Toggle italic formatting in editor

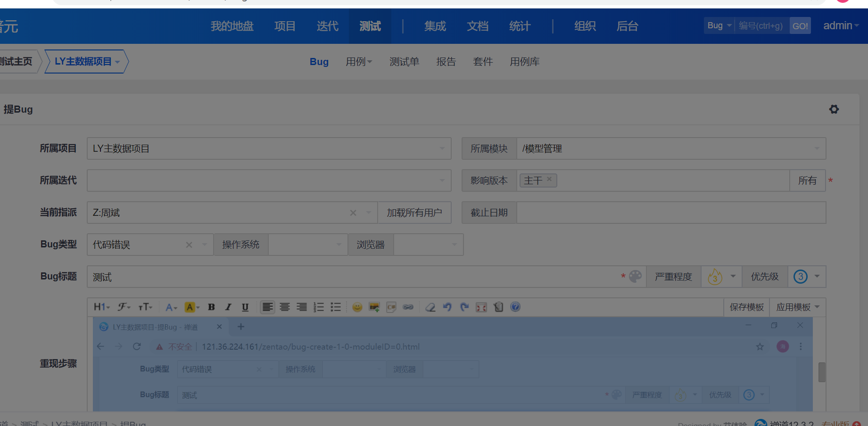click(x=228, y=307)
